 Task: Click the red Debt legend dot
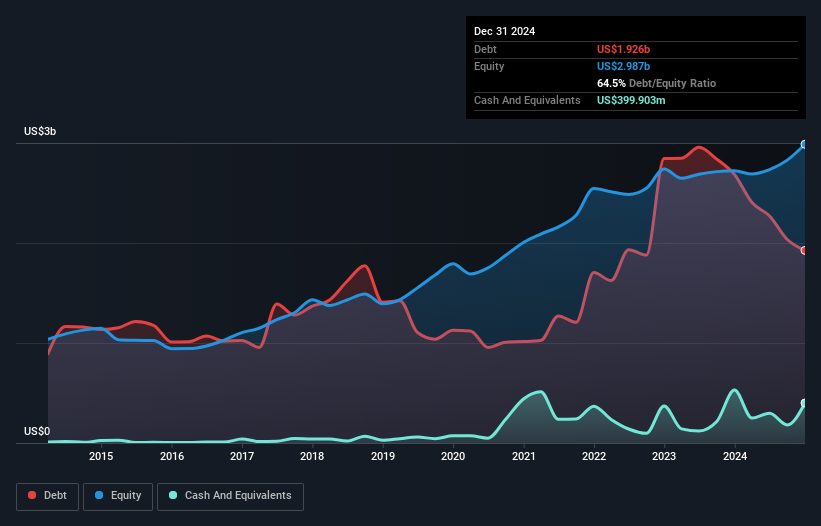32,495
